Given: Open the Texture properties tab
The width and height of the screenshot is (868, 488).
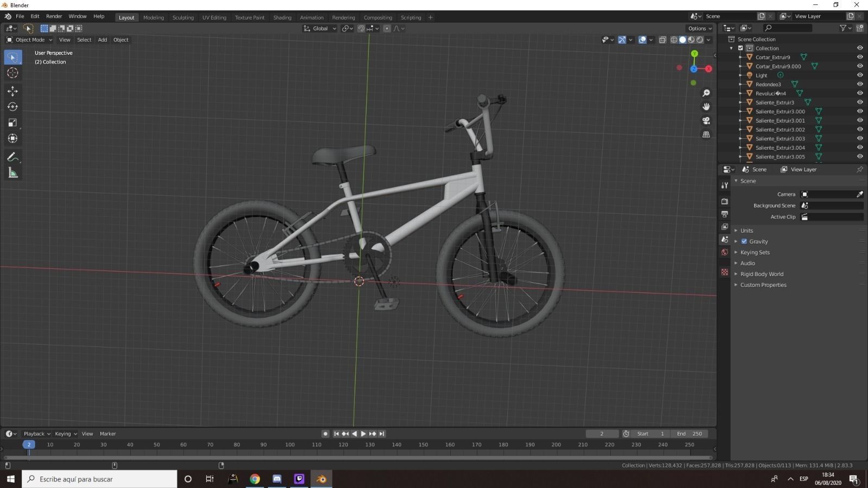Looking at the screenshot, I should pos(725,272).
